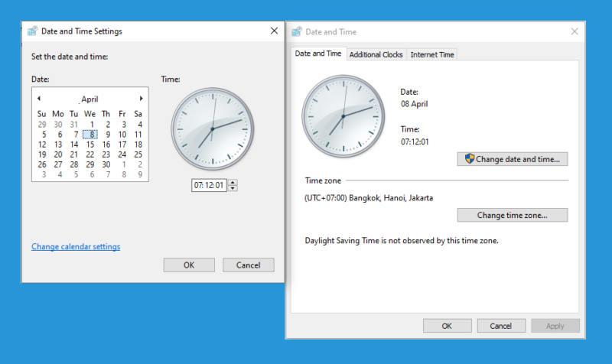Open Change calendar settings link
Viewport: 612px width, 364px height.
(76, 246)
